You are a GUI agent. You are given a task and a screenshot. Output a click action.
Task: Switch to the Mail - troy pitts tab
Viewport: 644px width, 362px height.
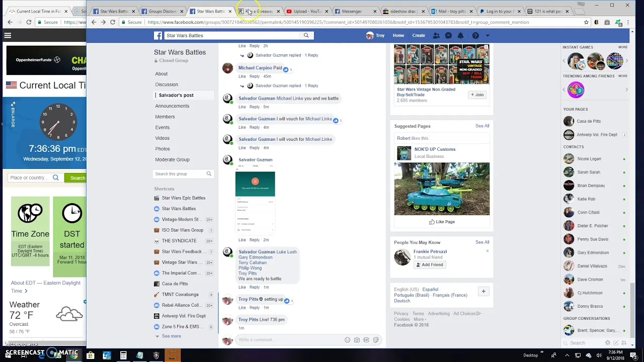452,11
